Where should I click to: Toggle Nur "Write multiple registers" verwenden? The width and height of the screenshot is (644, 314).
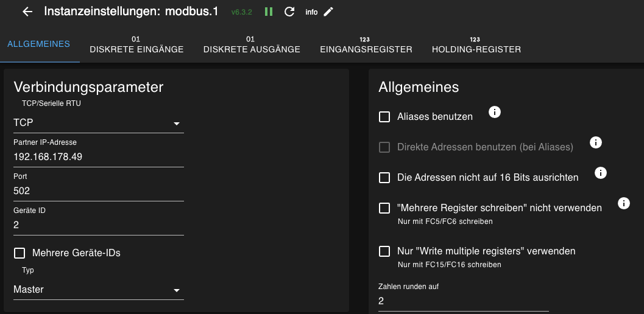[x=384, y=251]
